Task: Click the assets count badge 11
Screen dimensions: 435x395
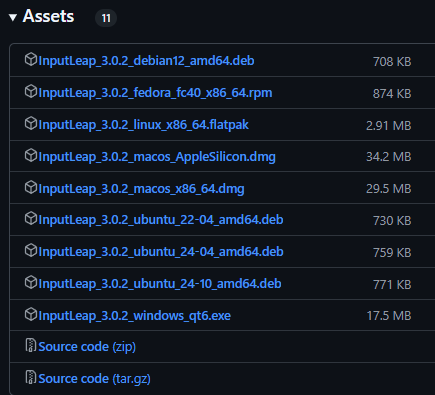Action: pos(106,18)
